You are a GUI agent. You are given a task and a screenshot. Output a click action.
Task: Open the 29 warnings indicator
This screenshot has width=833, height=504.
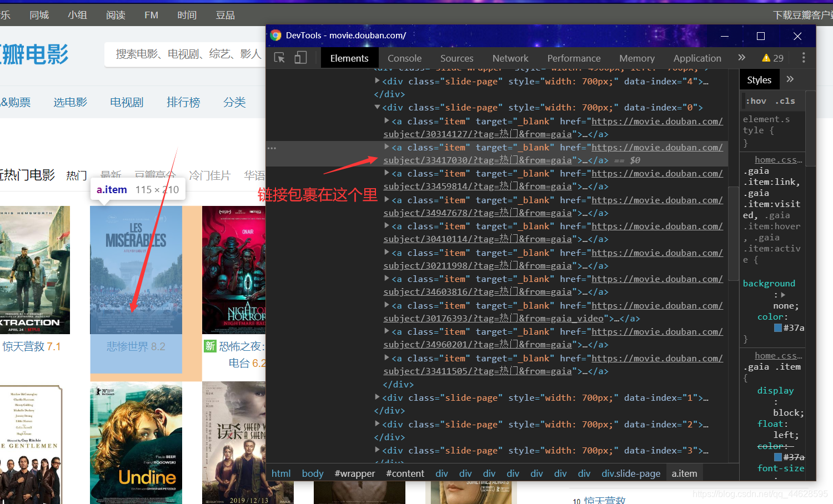[x=773, y=58]
